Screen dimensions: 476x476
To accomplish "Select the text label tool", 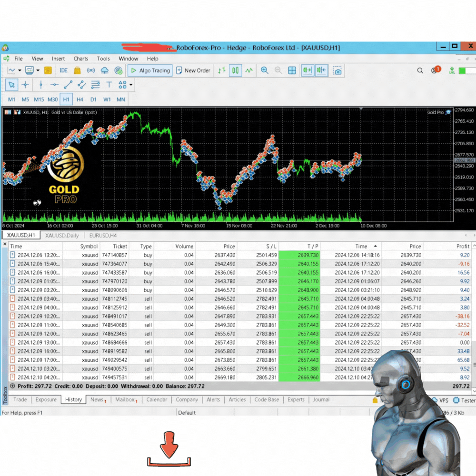I will pyautogui.click(x=109, y=85).
